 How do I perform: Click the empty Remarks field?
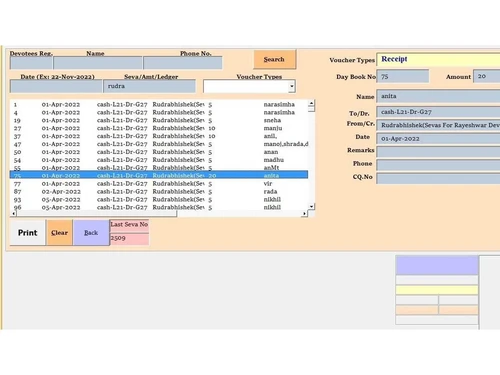[438, 152]
